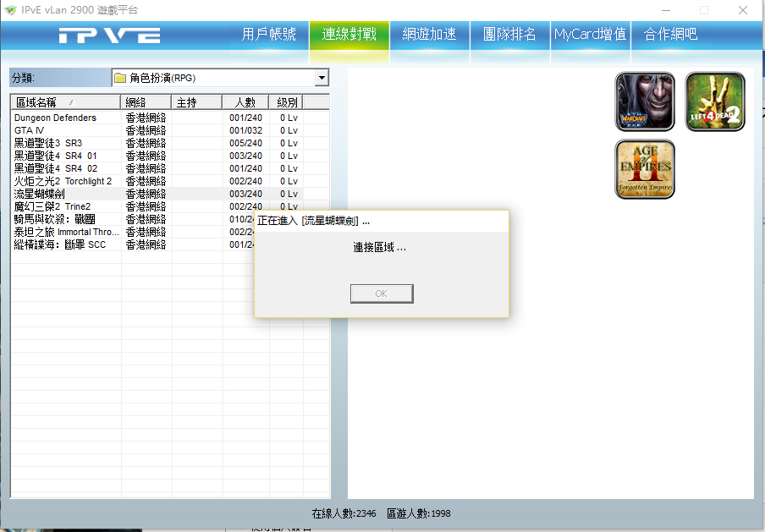Open the 合作網吧 tab
Screen dimensions: 765x532
pos(671,35)
